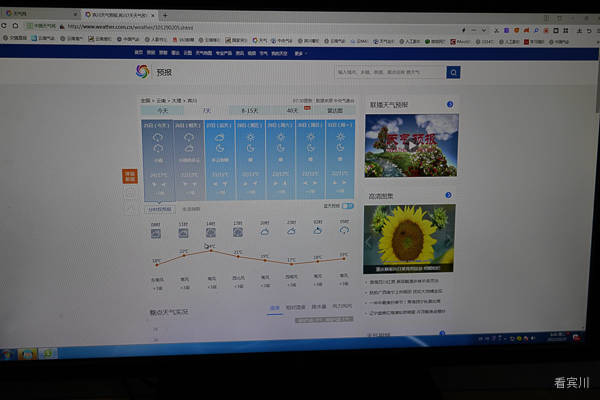Click the city search input field

tap(390, 72)
